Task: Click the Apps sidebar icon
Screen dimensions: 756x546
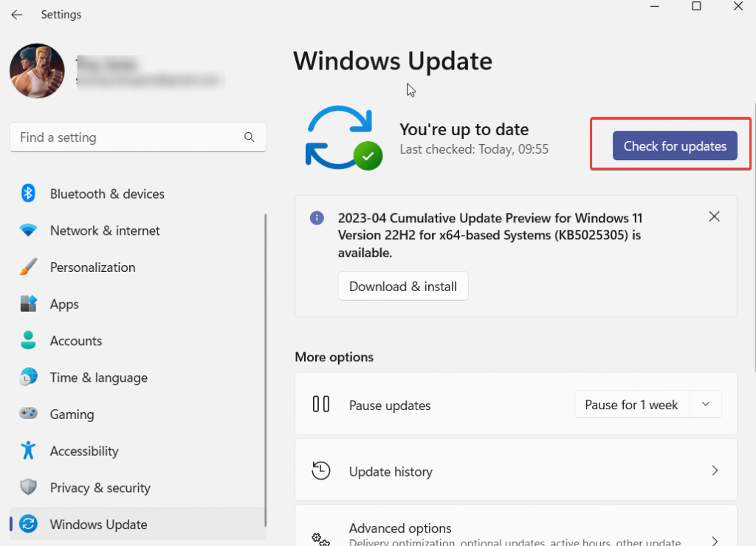Action: pyautogui.click(x=27, y=304)
